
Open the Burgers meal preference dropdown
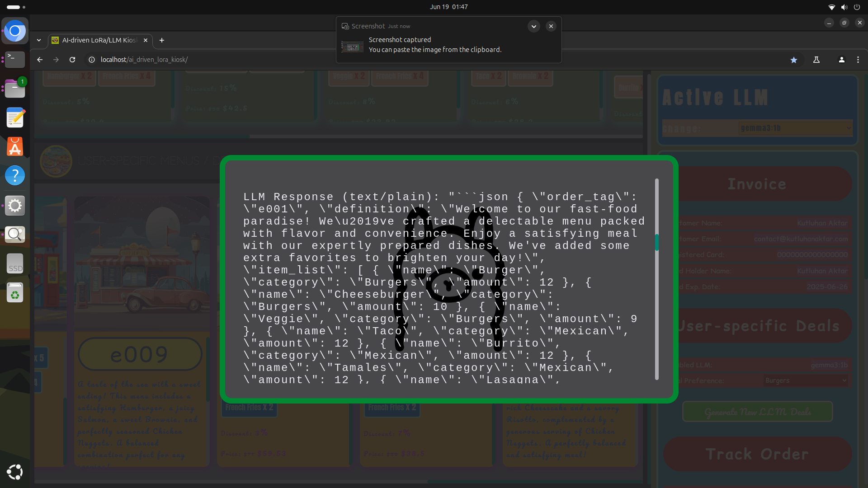click(x=806, y=380)
